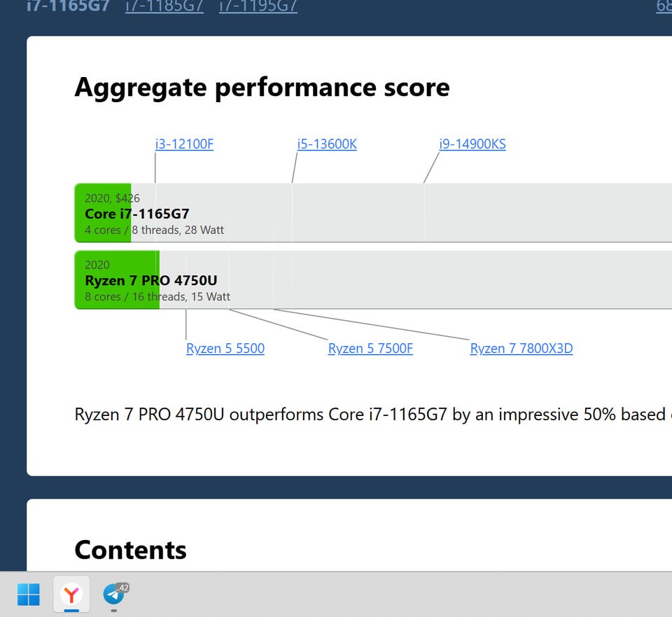
Task: Click the Aggregate performance score heading
Action: coord(262,88)
